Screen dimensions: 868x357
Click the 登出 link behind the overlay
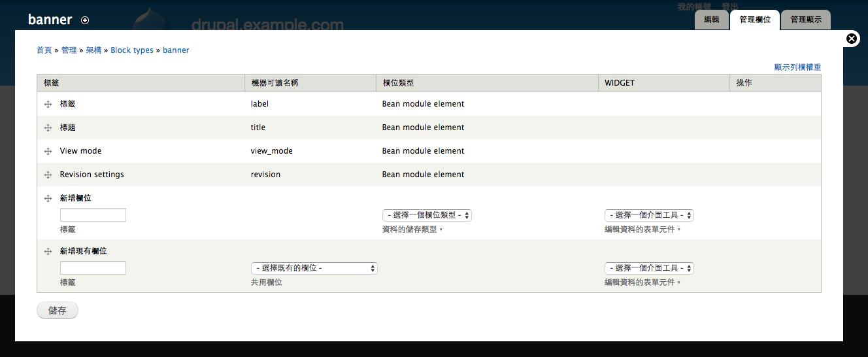point(730,7)
